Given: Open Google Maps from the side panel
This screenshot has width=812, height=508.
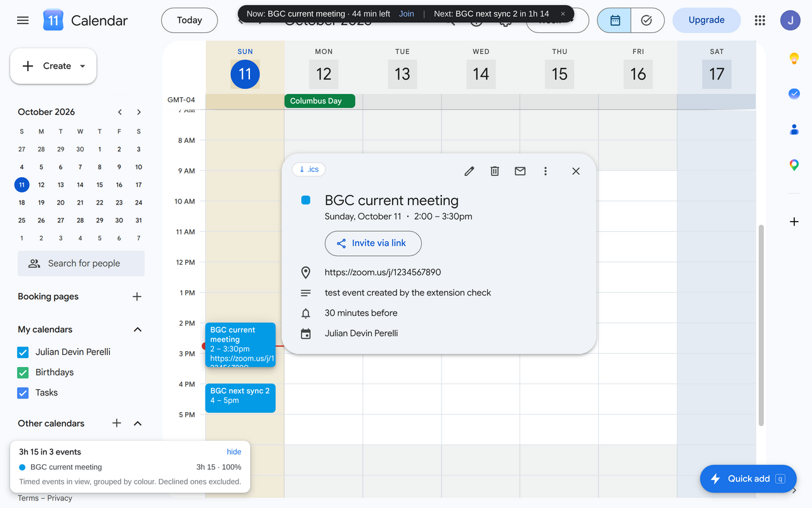Looking at the screenshot, I should point(794,165).
